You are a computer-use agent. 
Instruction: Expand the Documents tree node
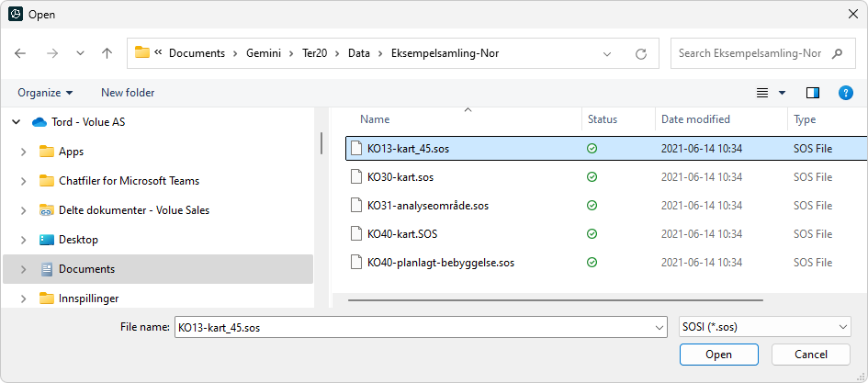tap(23, 269)
